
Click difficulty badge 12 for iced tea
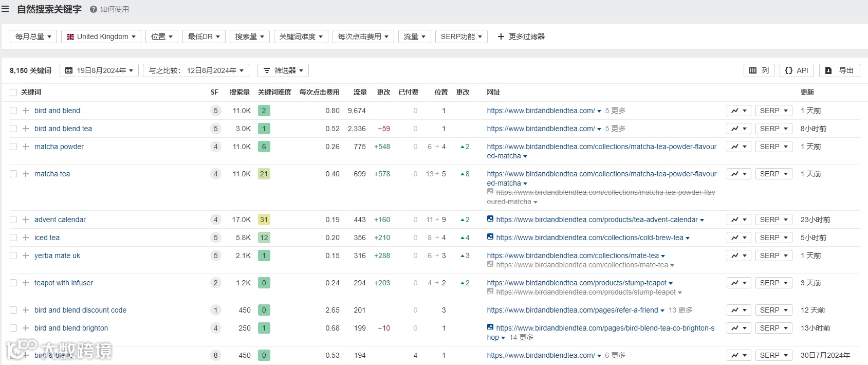point(264,238)
